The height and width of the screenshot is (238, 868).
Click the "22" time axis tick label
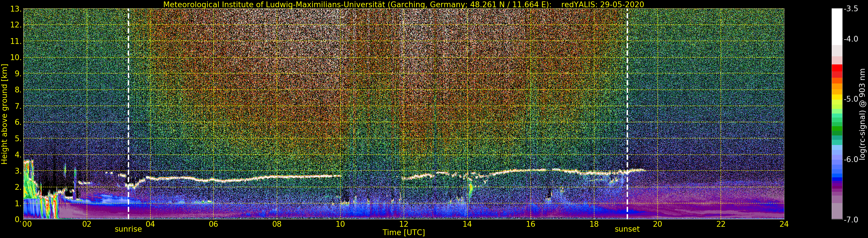[721, 224]
